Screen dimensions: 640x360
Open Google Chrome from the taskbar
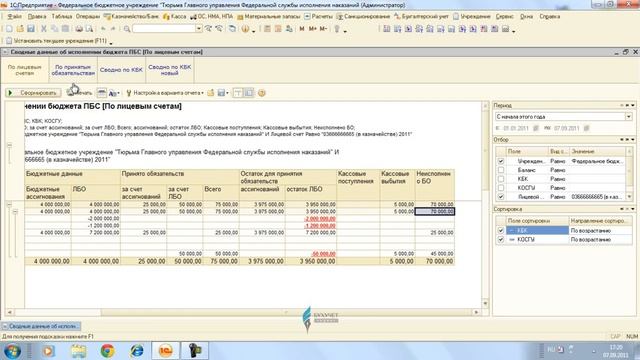tap(107, 351)
